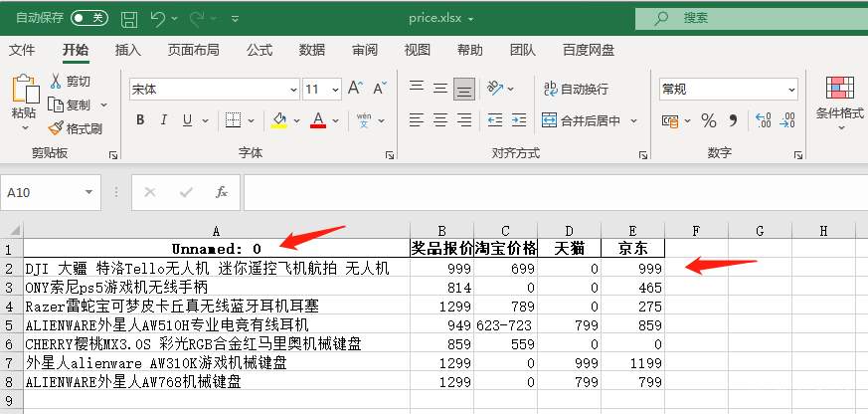Viewport: 868px width, 414px height.
Task: Open the File 文件 tab
Action: point(22,50)
